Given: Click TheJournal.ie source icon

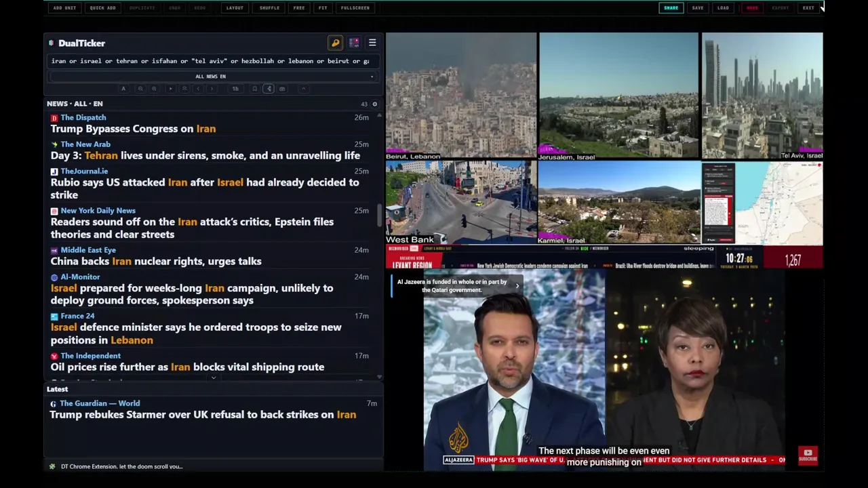Looking at the screenshot, I should tap(54, 171).
